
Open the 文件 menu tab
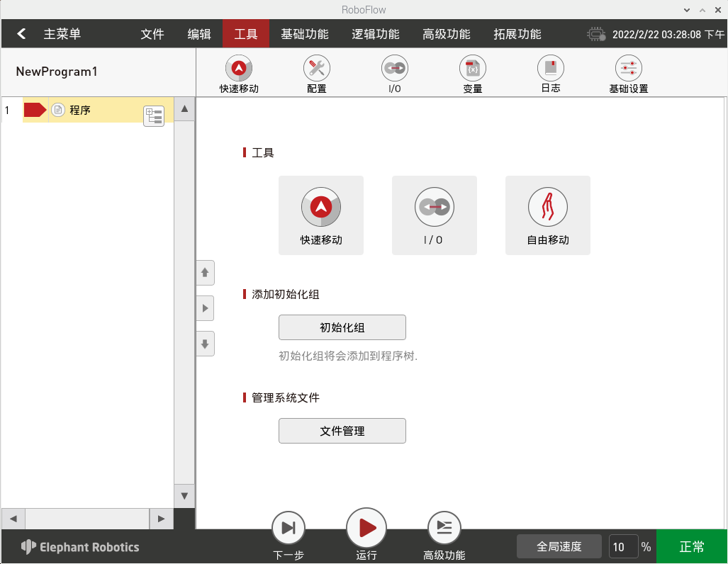pos(152,34)
